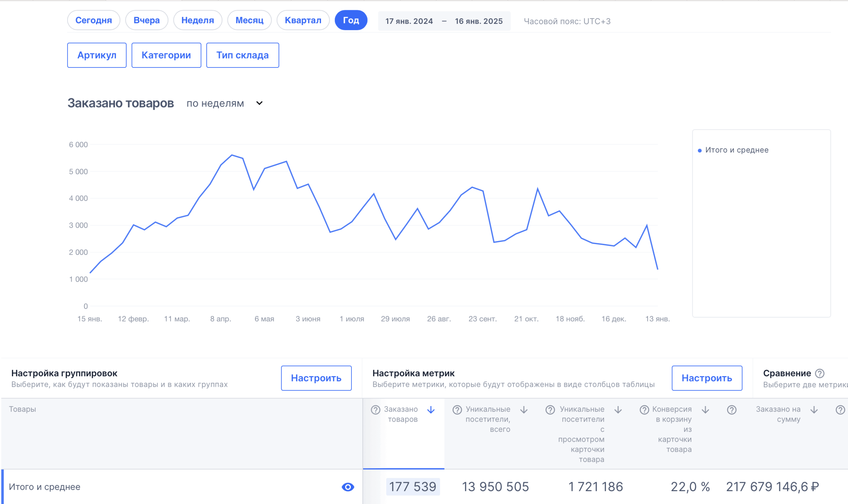Sort by Конверсия в корзину arrow

[705, 410]
